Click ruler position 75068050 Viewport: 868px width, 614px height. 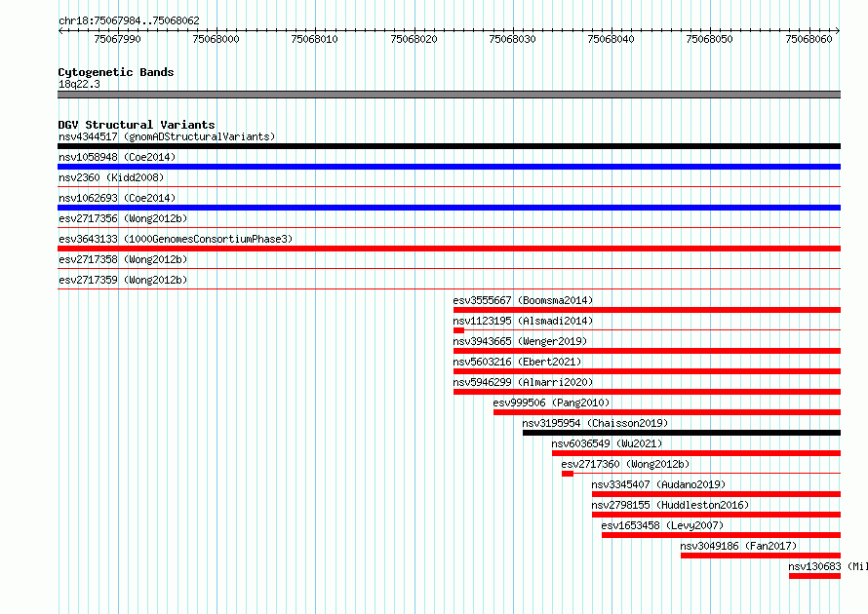[x=710, y=39]
